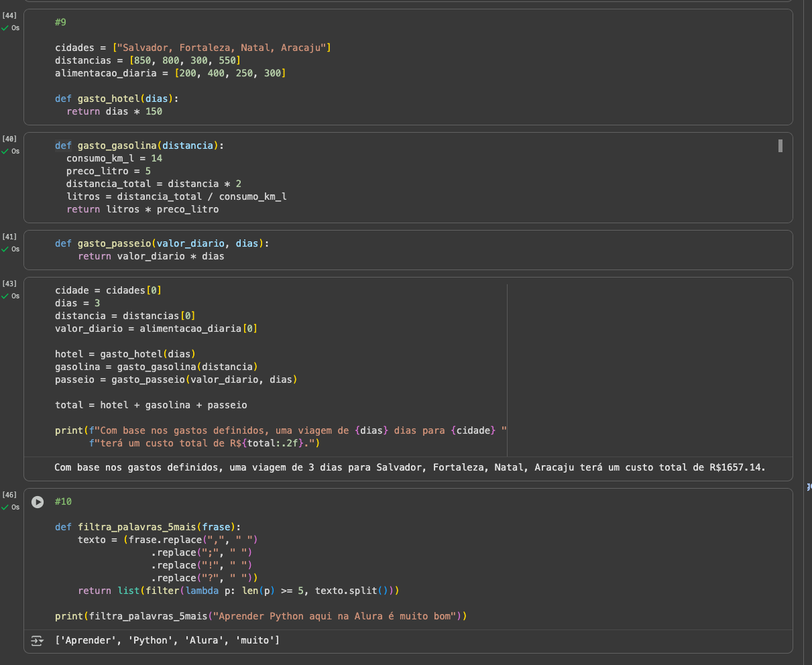Click the distancia_total = distancia * 2 line

click(154, 184)
